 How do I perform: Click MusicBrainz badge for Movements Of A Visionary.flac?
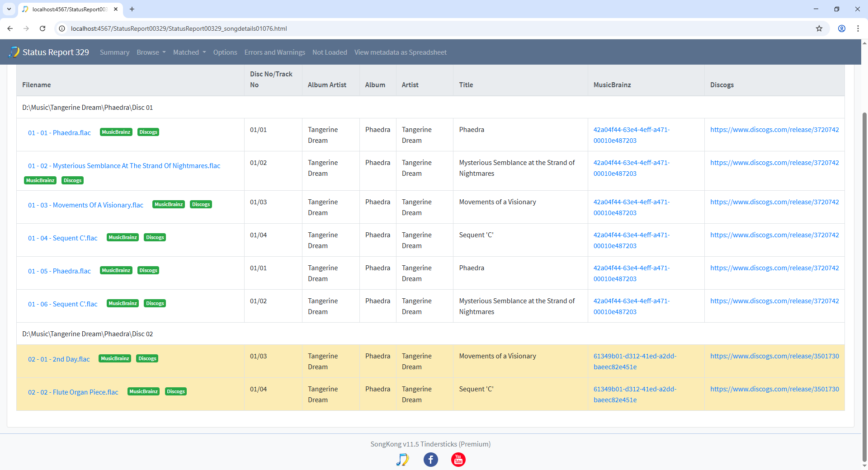[x=169, y=204]
